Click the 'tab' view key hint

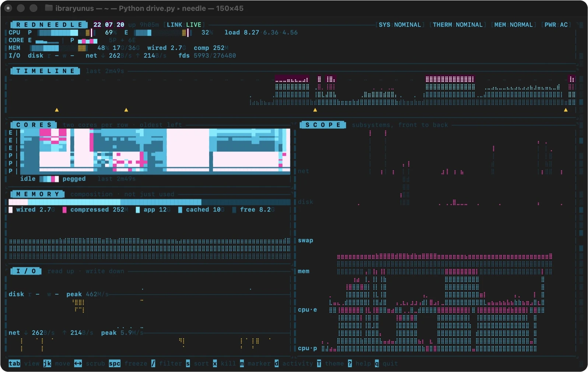(x=14, y=364)
